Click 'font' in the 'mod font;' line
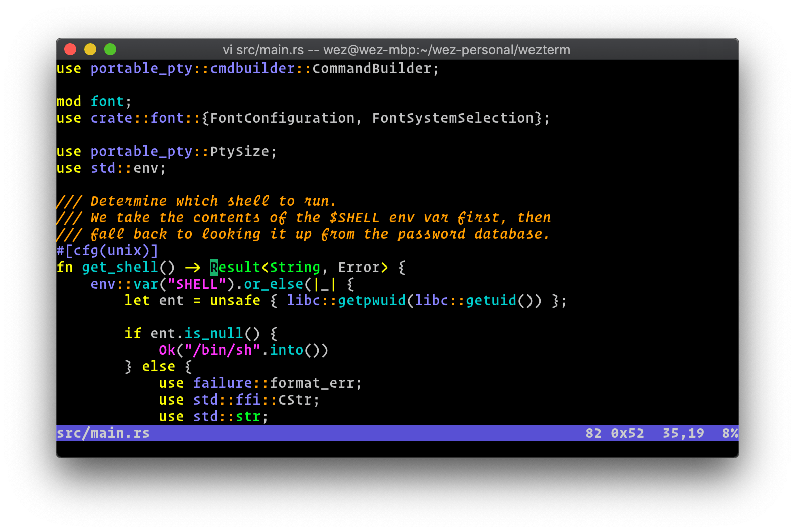 [x=107, y=101]
